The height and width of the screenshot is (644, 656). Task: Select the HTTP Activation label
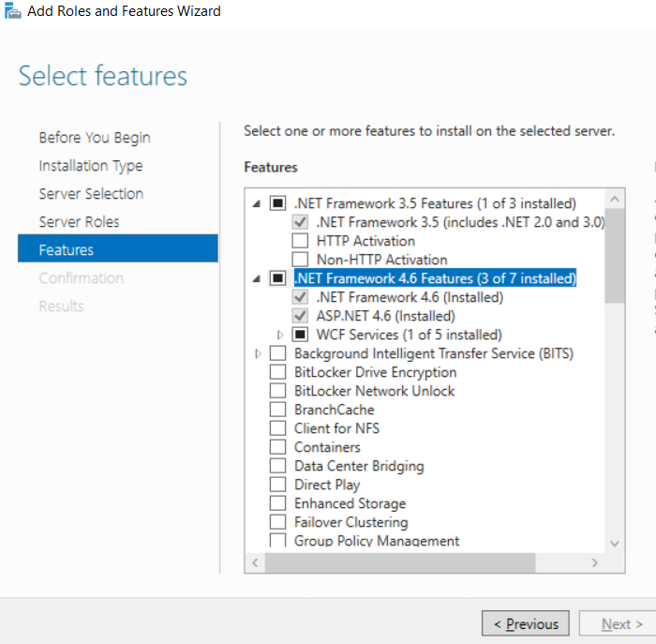365,241
